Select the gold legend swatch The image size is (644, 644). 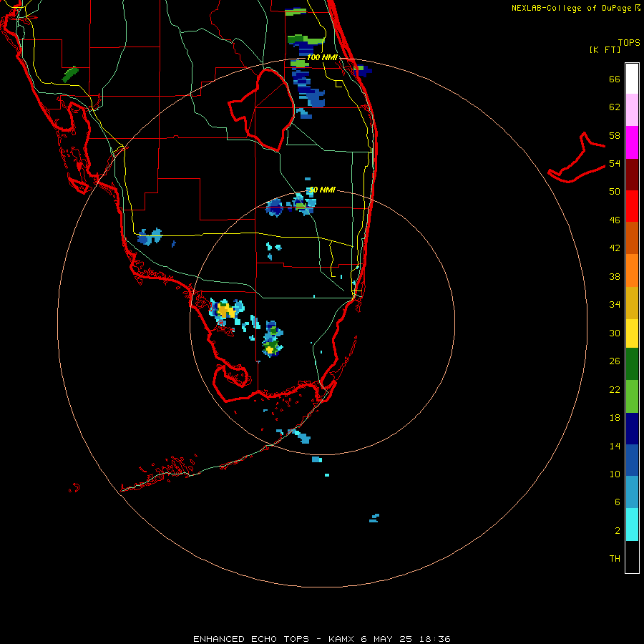pos(632,303)
